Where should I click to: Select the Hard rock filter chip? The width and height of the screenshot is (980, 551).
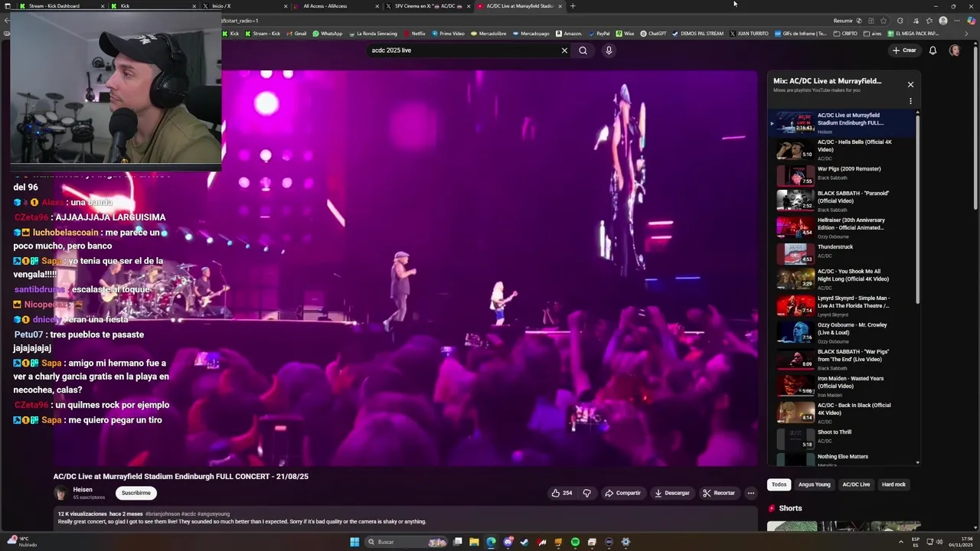[x=893, y=484]
